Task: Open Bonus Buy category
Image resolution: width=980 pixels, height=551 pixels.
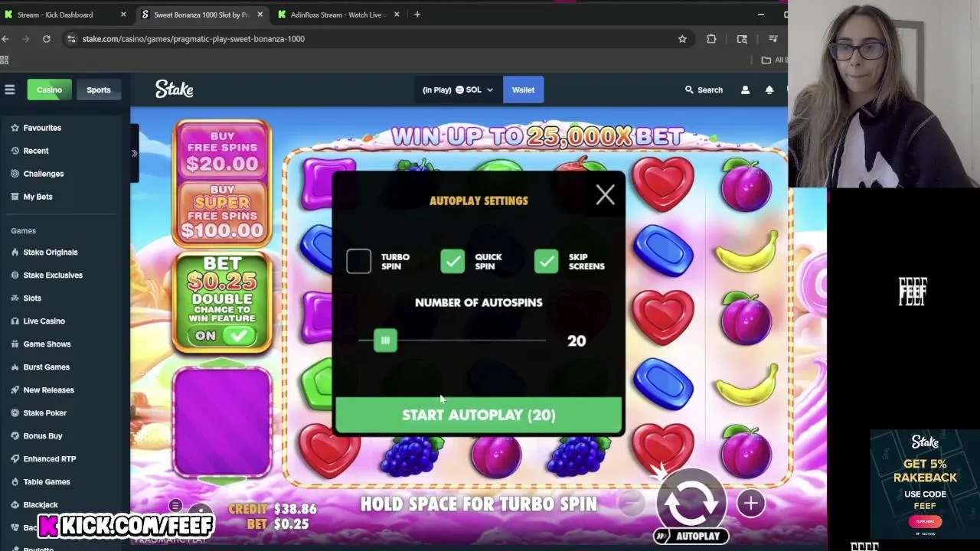Action: point(43,435)
